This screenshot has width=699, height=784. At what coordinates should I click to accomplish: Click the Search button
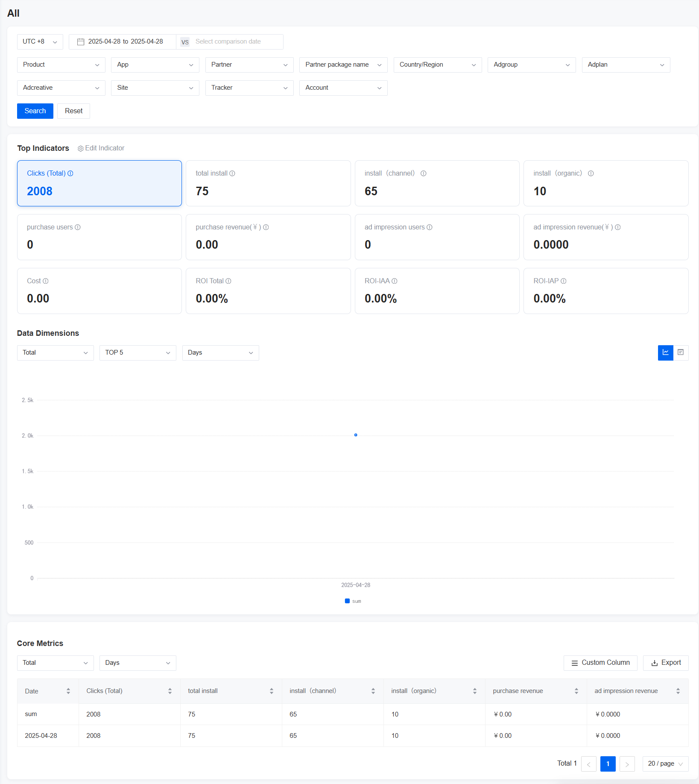tap(35, 111)
